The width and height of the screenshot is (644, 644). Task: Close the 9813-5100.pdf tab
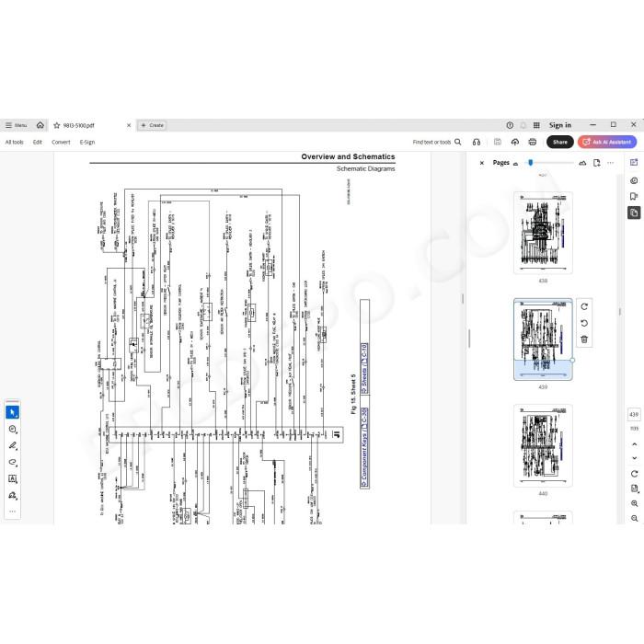(x=129, y=125)
